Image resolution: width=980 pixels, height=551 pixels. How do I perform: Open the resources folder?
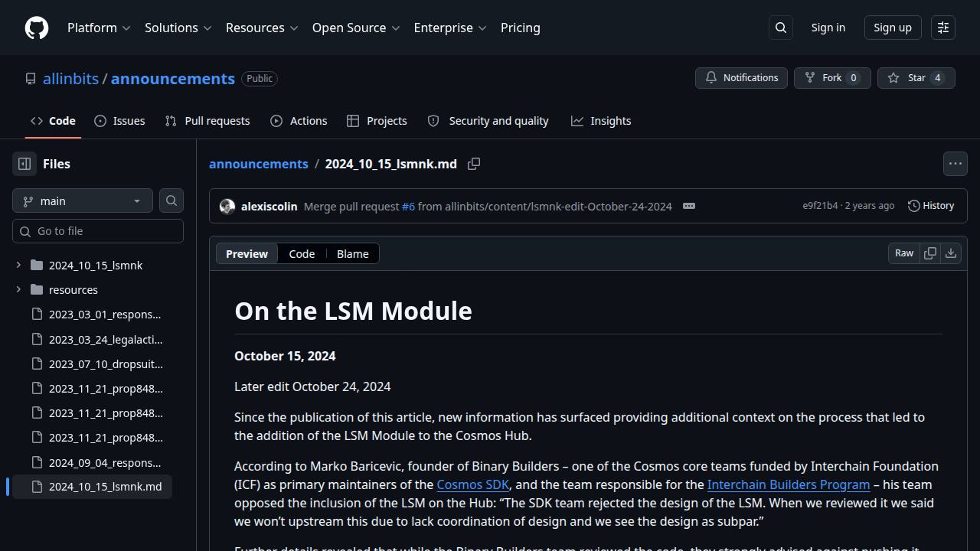click(73, 290)
